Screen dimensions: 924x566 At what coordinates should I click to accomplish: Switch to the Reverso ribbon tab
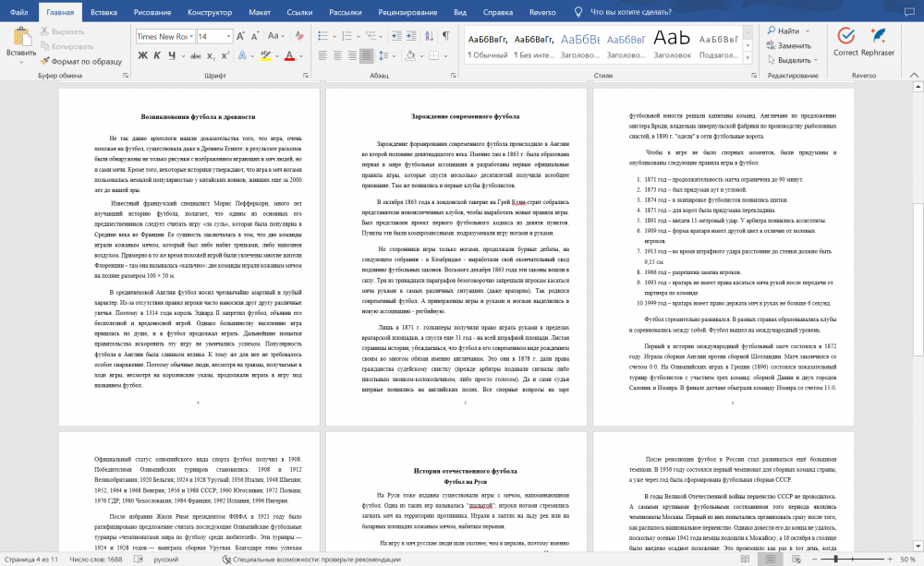coord(542,12)
